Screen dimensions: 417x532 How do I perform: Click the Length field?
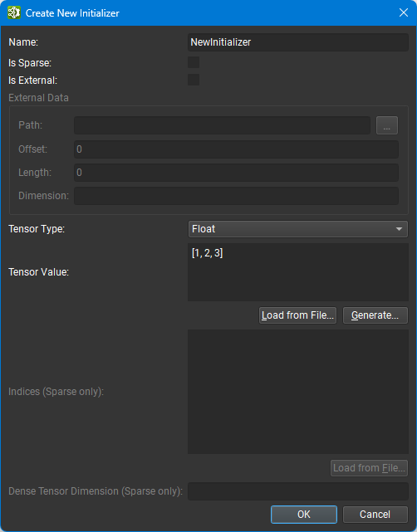coord(236,173)
